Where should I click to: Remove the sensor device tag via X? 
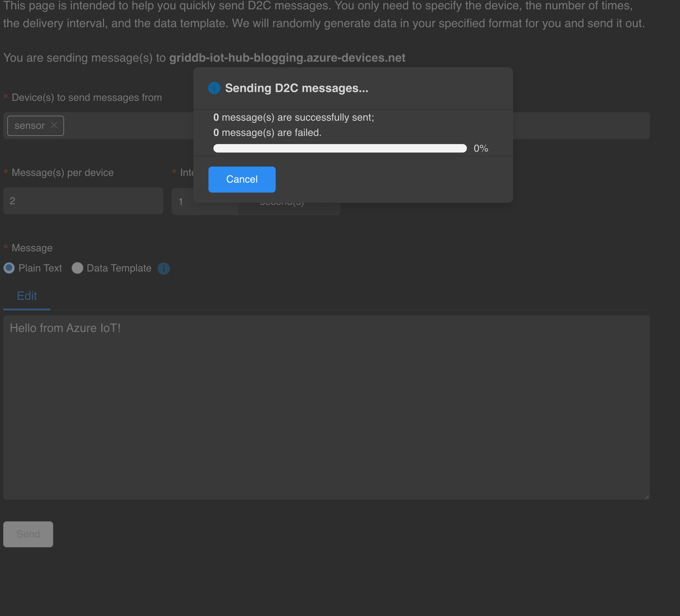pos(54,125)
